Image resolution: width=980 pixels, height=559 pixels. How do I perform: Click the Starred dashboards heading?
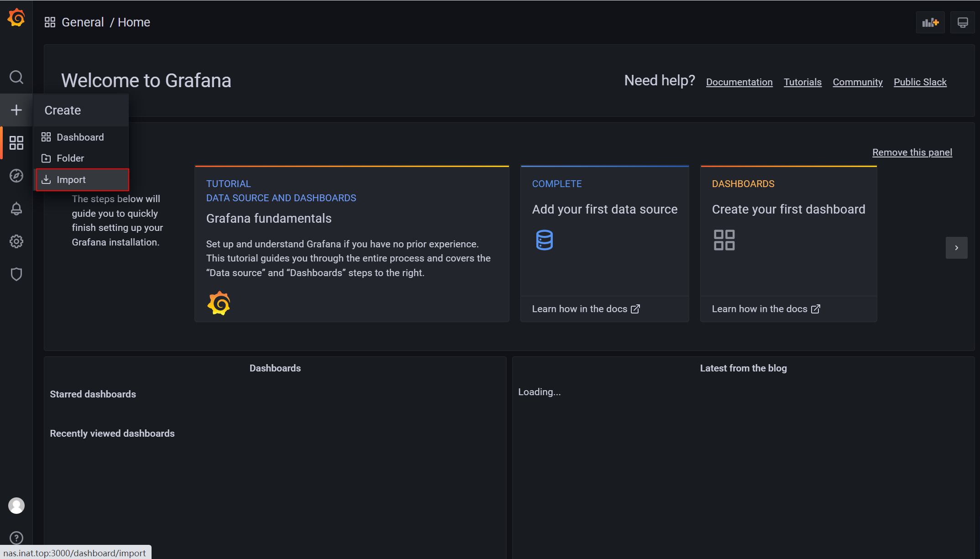click(93, 394)
